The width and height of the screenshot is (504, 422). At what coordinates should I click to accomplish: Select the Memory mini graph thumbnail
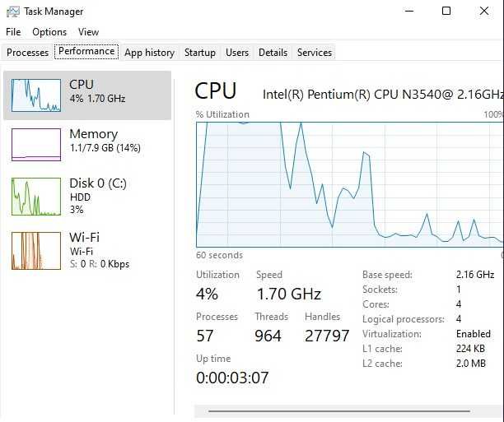36,145
